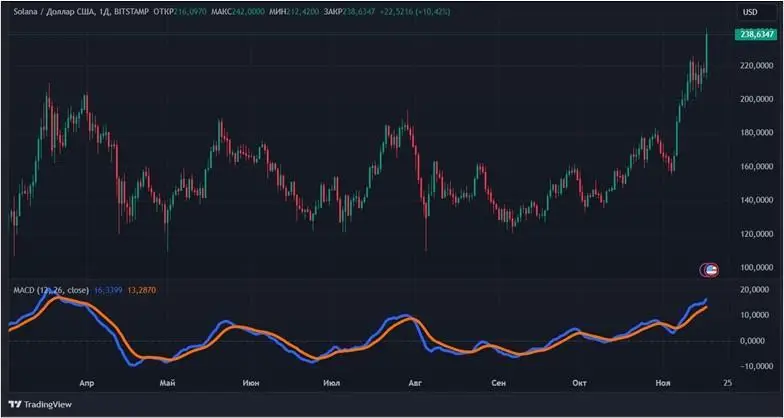This screenshot has height=418, width=784.
Task: Click the Окт label on time axis
Action: (x=579, y=382)
